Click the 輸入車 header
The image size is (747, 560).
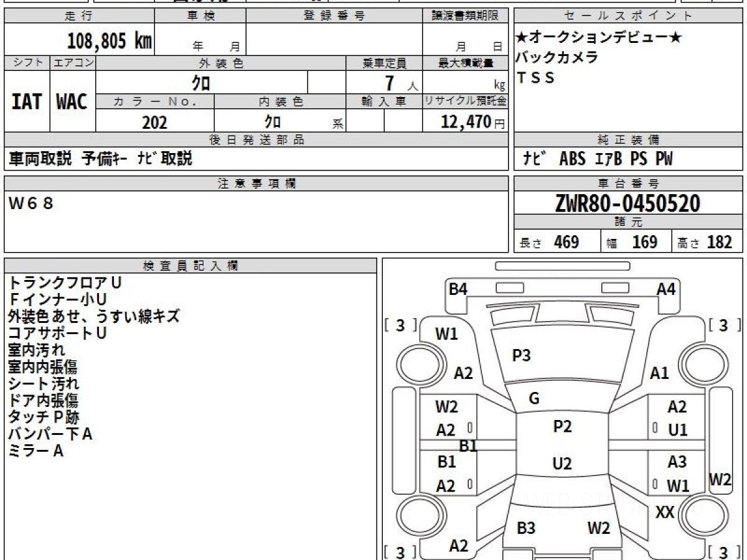click(x=384, y=102)
